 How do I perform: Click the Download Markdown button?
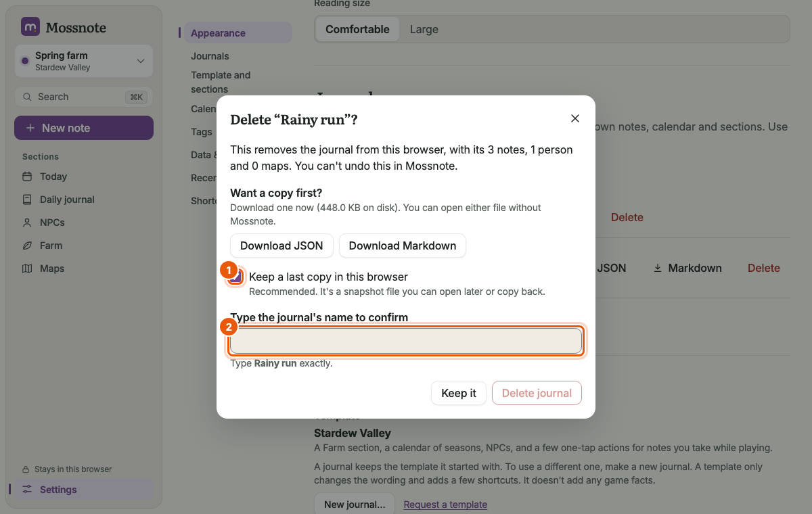pos(403,246)
